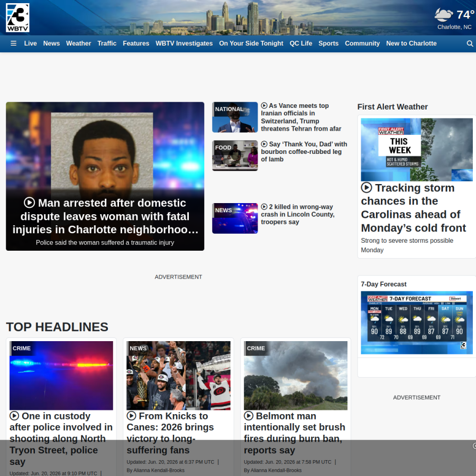Open Tracking storm chances in the Carolinas article

(x=413, y=208)
